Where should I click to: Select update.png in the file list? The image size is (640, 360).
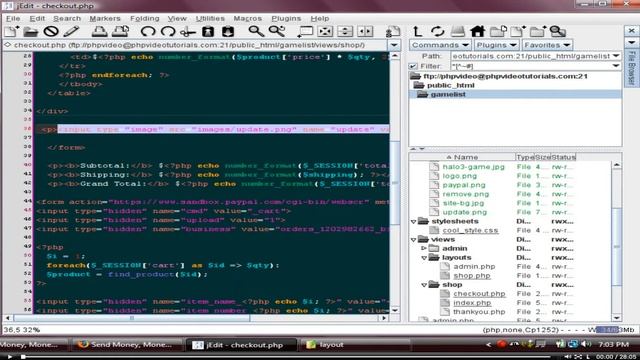(464, 212)
